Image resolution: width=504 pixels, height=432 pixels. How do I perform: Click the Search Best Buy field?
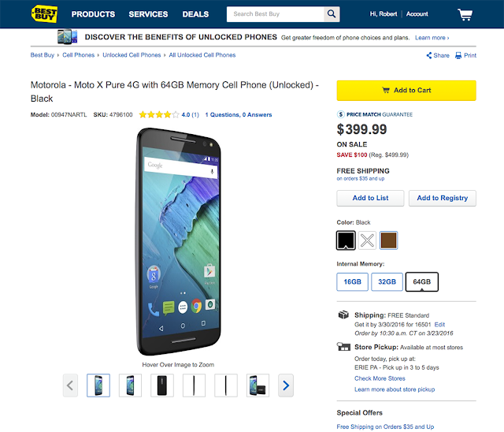click(x=276, y=14)
